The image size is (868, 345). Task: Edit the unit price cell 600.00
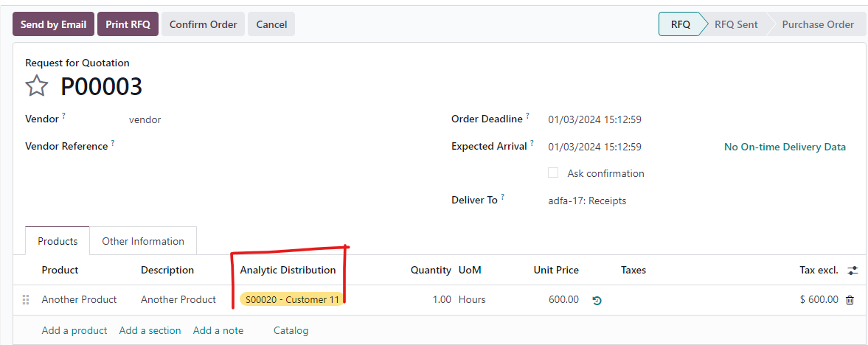pyautogui.click(x=563, y=299)
